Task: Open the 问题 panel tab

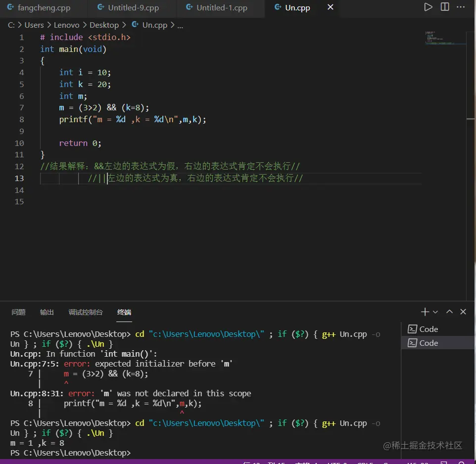Action: (x=18, y=312)
